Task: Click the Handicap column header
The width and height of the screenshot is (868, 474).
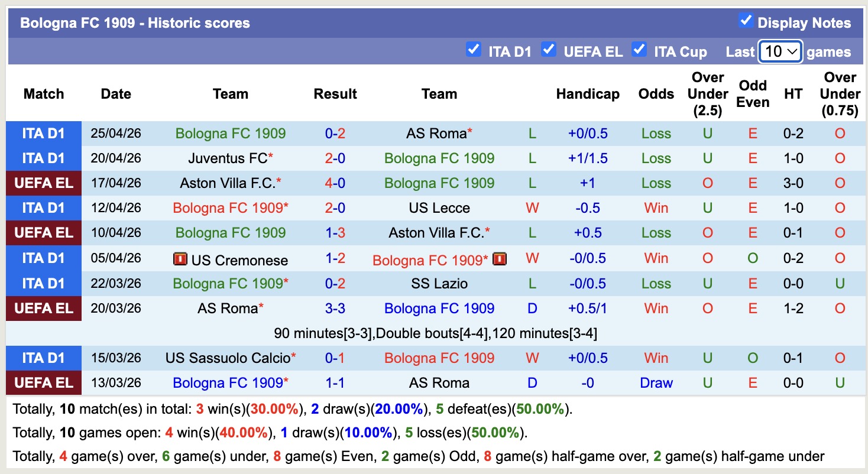Action: click(588, 94)
